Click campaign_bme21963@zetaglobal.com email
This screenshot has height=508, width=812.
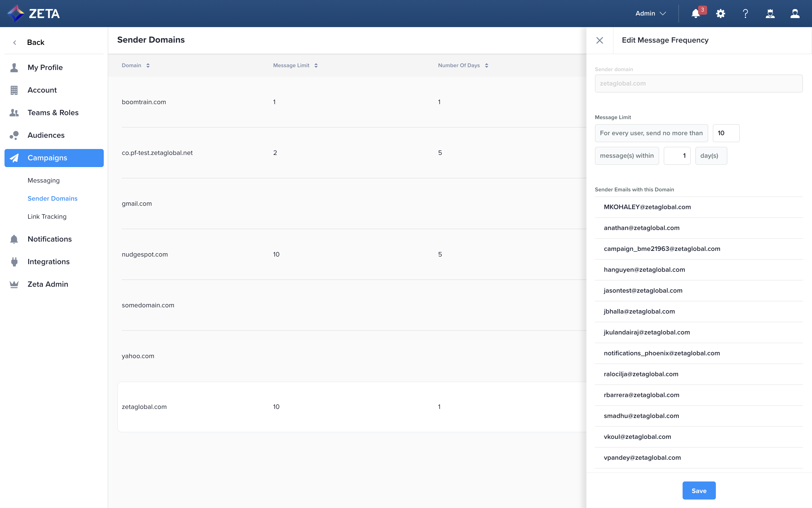coord(662,249)
